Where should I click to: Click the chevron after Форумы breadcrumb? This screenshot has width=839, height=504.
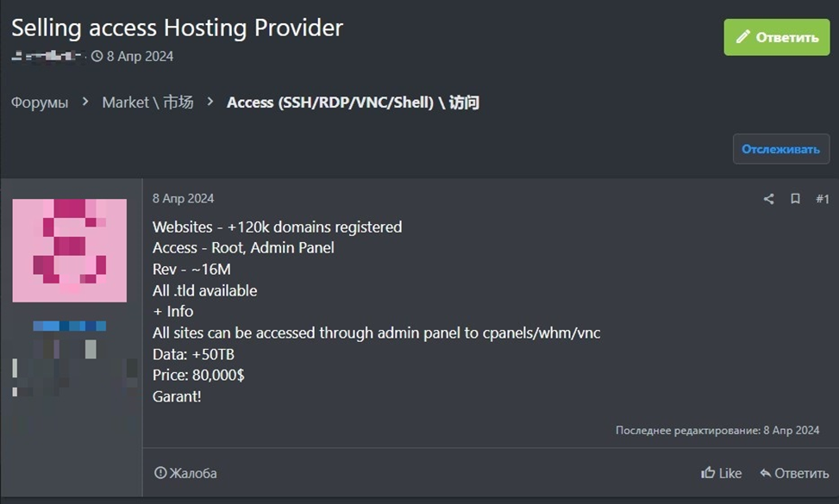pyautogui.click(x=85, y=103)
